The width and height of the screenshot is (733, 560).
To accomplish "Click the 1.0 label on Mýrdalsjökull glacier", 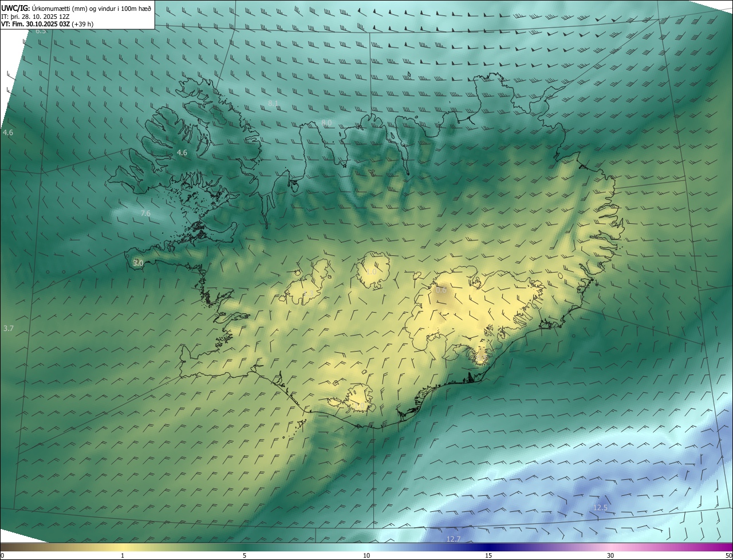I will (360, 406).
